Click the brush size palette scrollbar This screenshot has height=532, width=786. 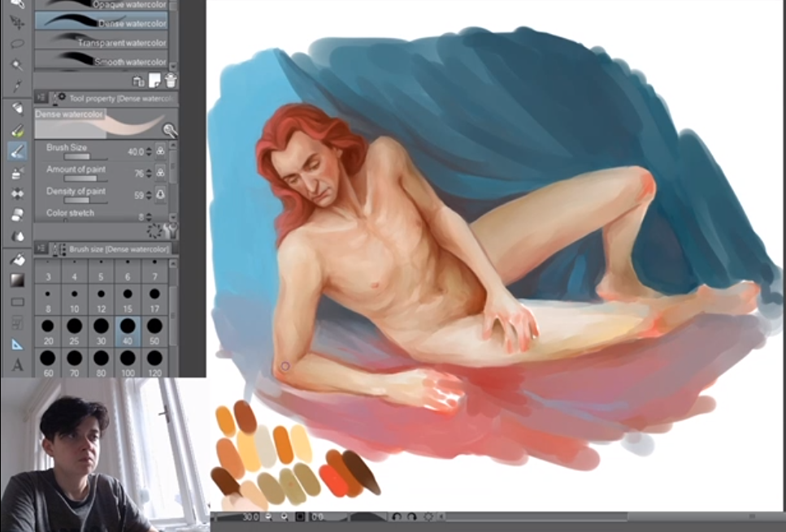[x=173, y=317]
